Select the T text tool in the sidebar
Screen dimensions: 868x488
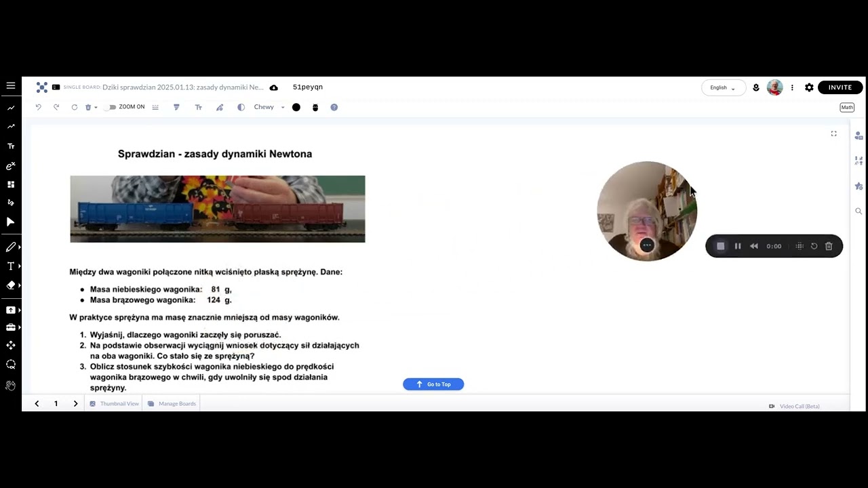point(11,266)
